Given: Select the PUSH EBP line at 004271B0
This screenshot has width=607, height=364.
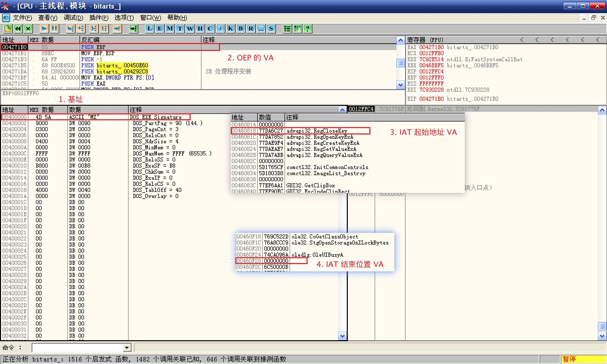Looking at the screenshot, I should click(x=93, y=47).
